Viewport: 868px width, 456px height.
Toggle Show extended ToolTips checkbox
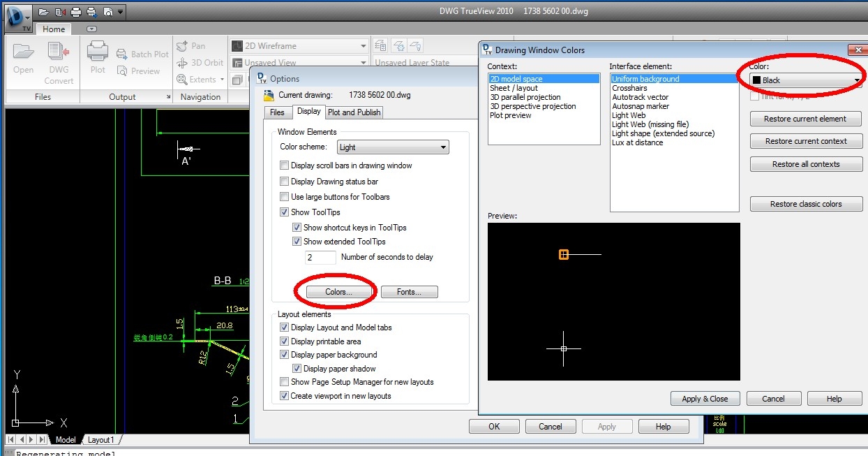[297, 242]
